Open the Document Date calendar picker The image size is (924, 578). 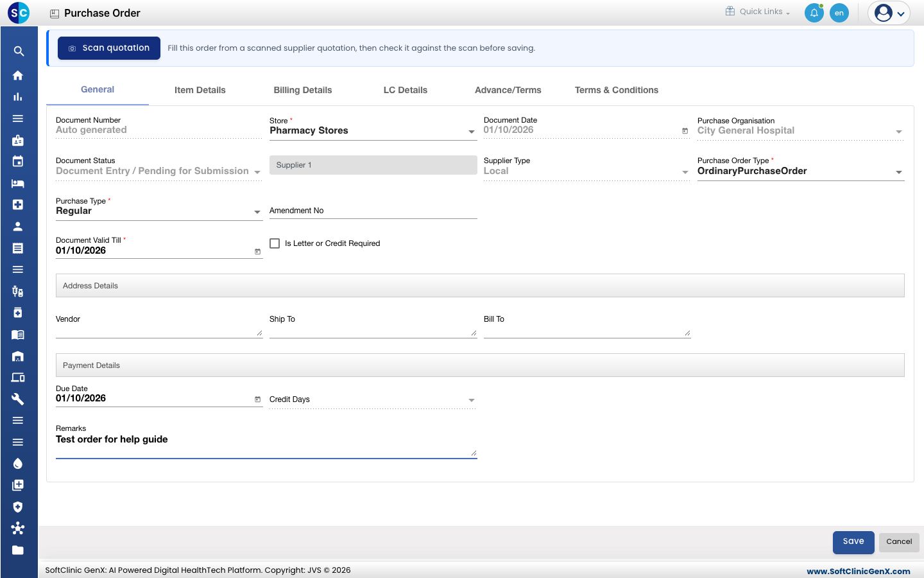[685, 131]
